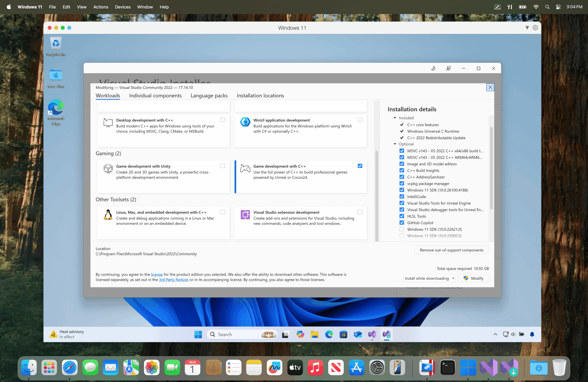Switch to Language packs tab
Viewport: 588px width, 382px height.
point(209,96)
